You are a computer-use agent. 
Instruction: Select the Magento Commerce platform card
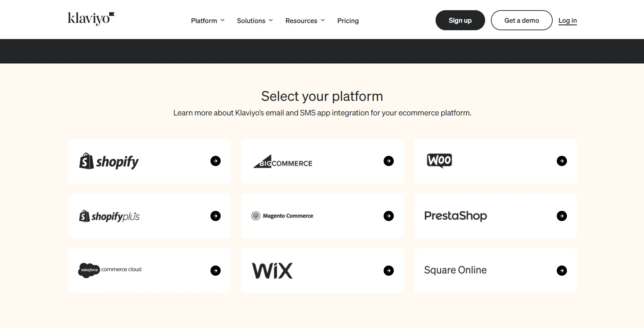[322, 216]
